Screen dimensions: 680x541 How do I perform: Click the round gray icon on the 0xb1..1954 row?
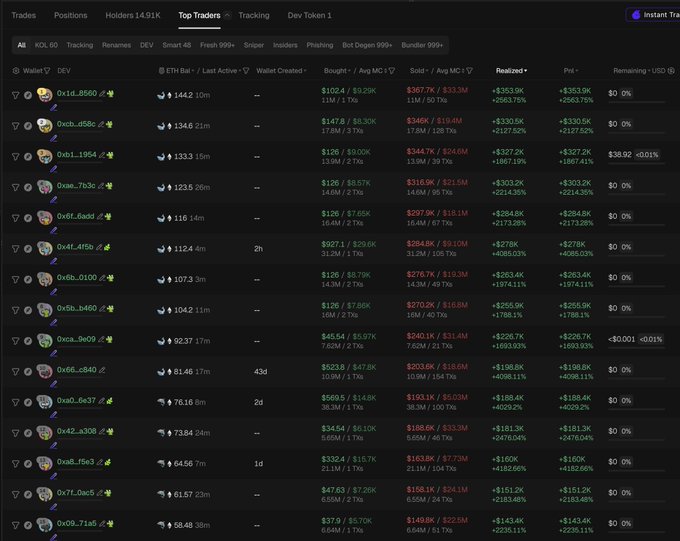coord(28,157)
